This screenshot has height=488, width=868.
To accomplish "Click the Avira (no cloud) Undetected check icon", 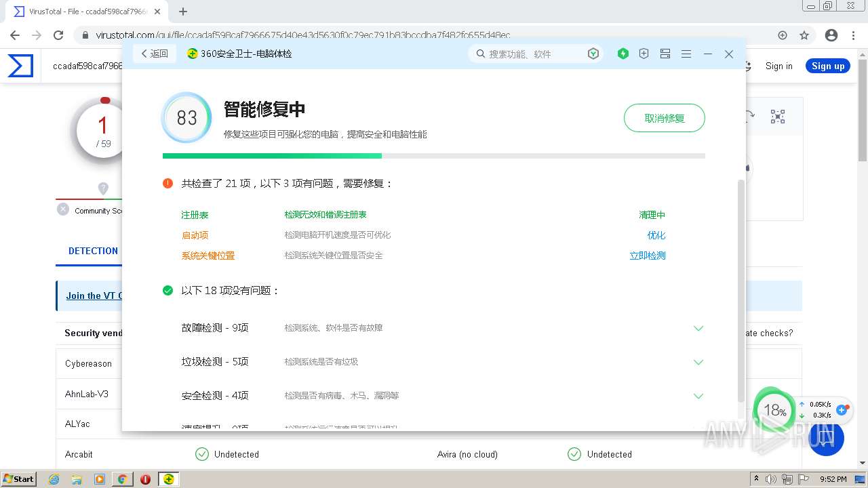I will [x=574, y=454].
